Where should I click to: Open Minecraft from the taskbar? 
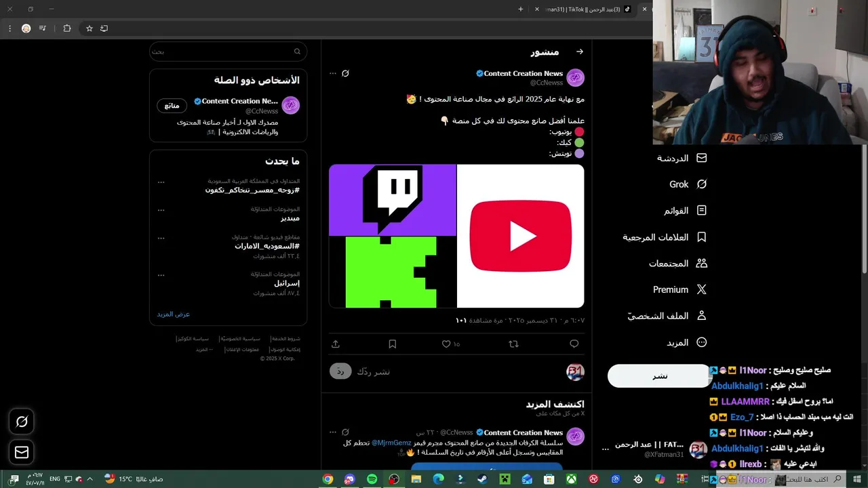(505, 479)
